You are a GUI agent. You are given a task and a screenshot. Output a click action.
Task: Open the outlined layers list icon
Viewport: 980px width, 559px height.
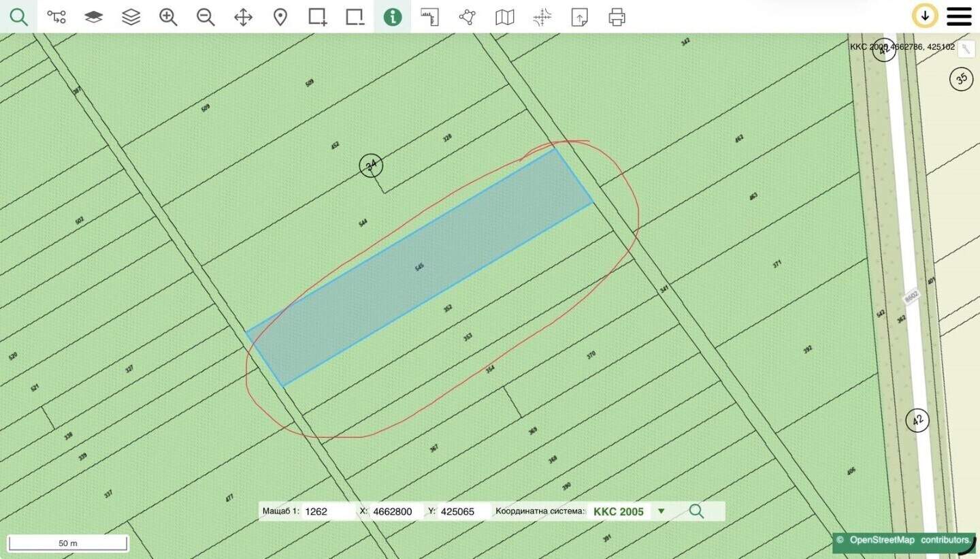(x=131, y=17)
